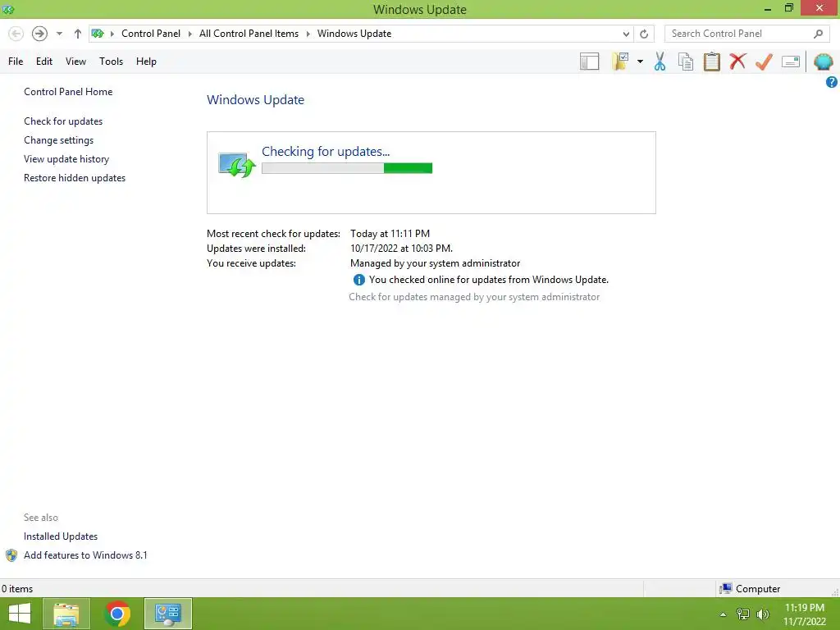The image size is (840, 630).
Task: Click the Cut scissors icon
Action: pos(660,62)
